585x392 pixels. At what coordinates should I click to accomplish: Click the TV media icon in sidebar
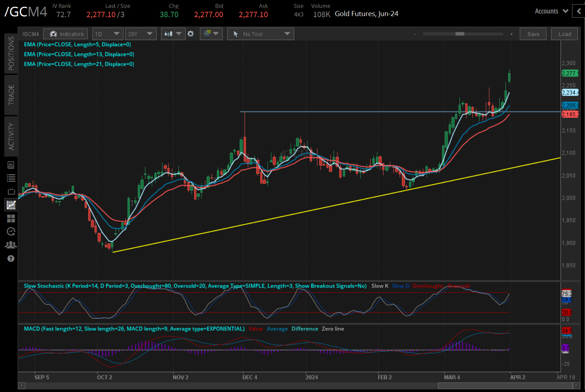[11, 191]
